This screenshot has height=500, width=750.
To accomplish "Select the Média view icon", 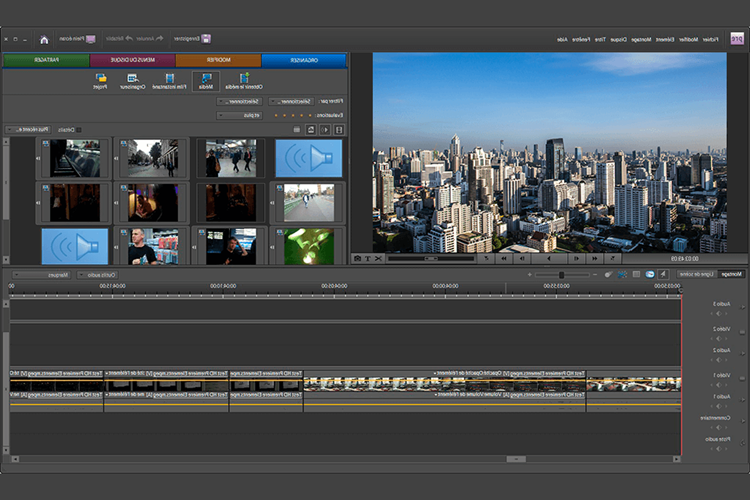I will click(206, 81).
